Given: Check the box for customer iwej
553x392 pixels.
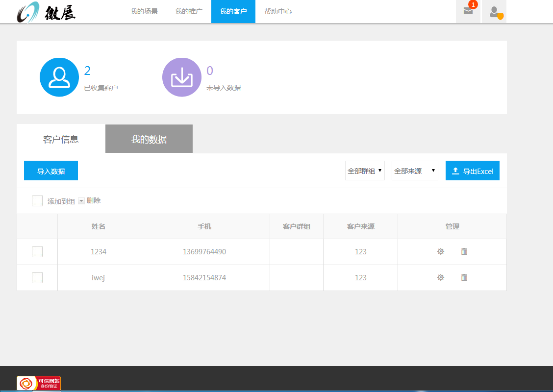Looking at the screenshot, I should pos(37,278).
